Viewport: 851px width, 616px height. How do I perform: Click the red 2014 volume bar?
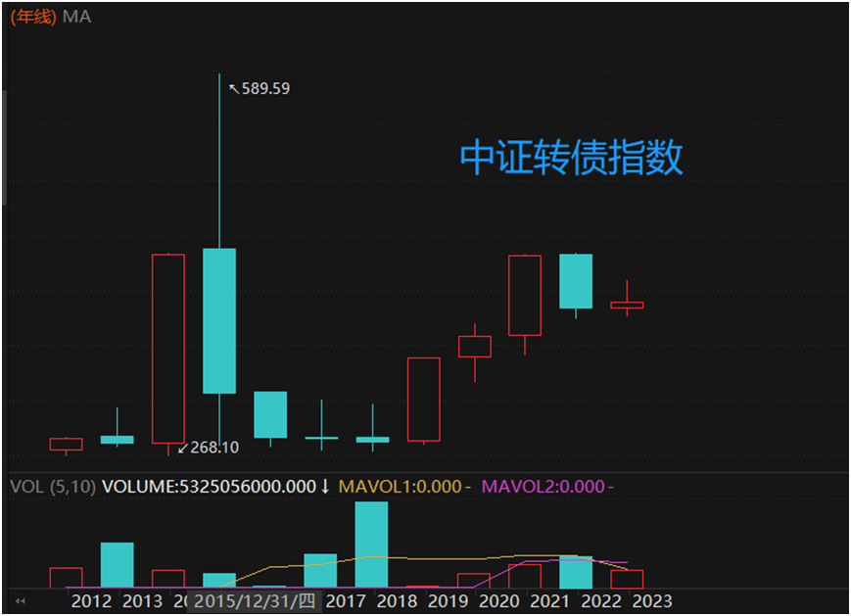(168, 579)
